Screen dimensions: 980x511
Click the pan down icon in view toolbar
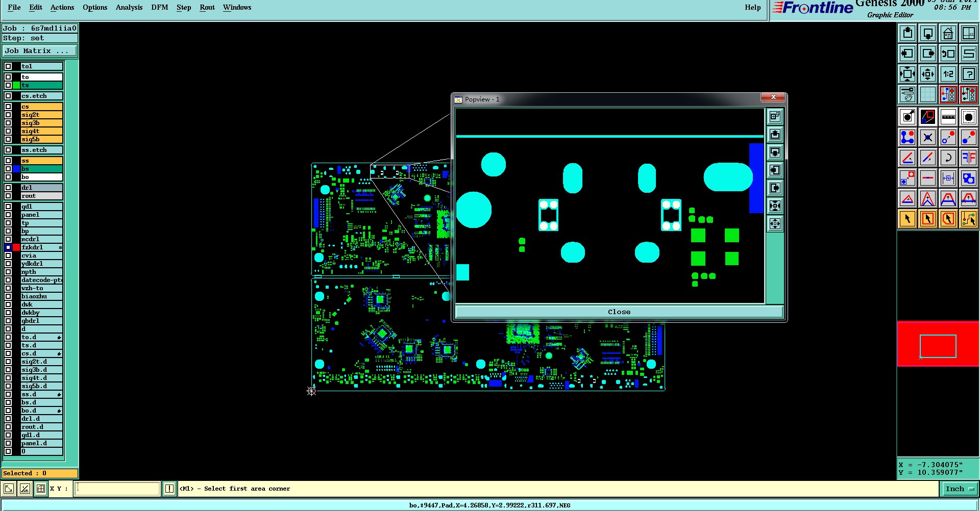pos(928,33)
